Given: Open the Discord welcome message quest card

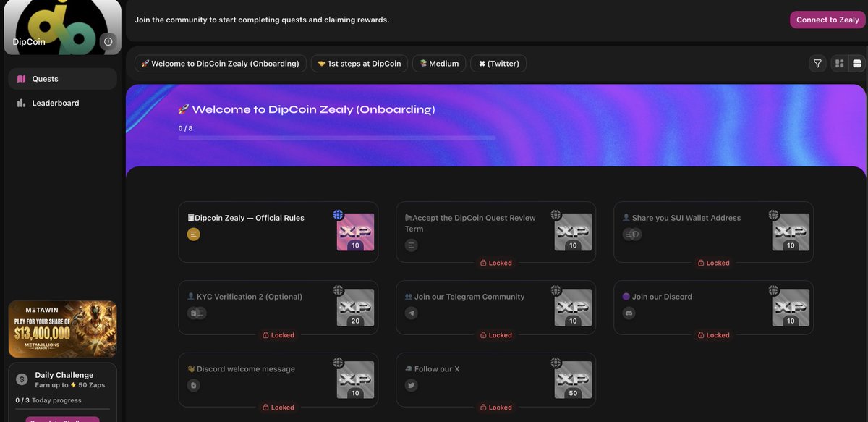Looking at the screenshot, I should [278, 380].
